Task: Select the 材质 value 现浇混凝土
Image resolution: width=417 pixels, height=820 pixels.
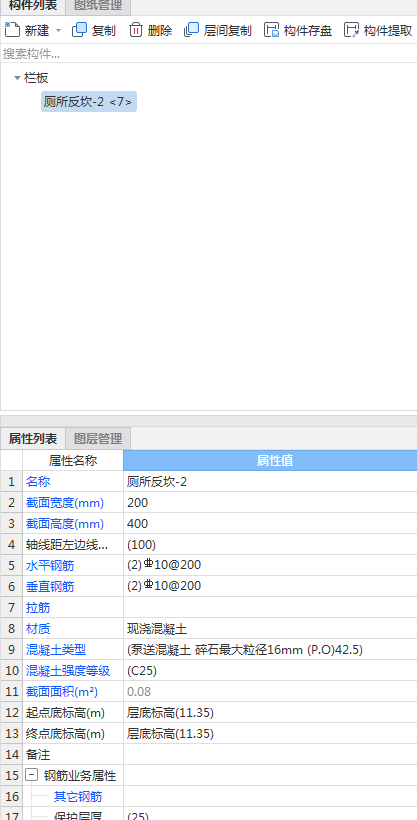Action: pos(271,629)
